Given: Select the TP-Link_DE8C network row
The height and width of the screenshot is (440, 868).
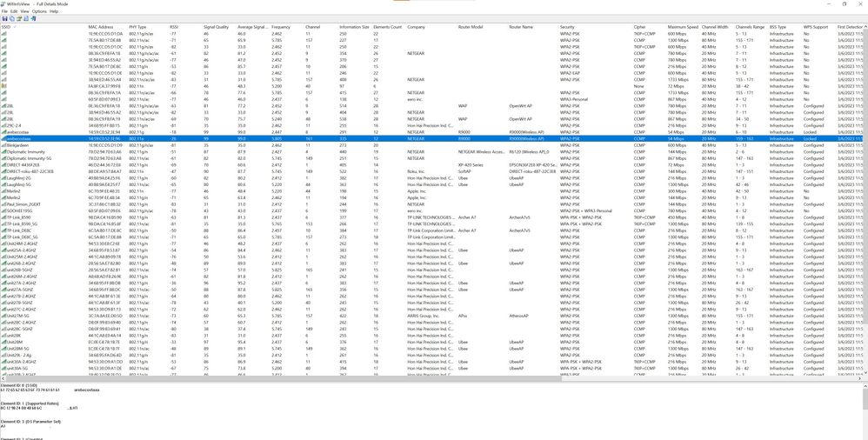Looking at the screenshot, I should tap(431, 230).
